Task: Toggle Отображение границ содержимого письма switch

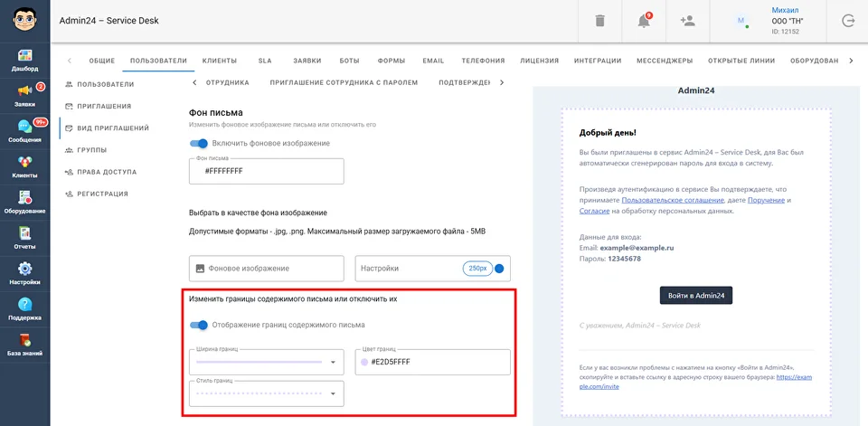Action: coord(199,325)
